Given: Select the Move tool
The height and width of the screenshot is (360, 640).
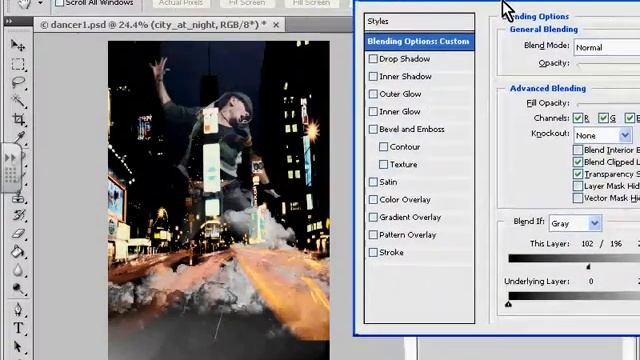Looking at the screenshot, I should click(x=18, y=45).
